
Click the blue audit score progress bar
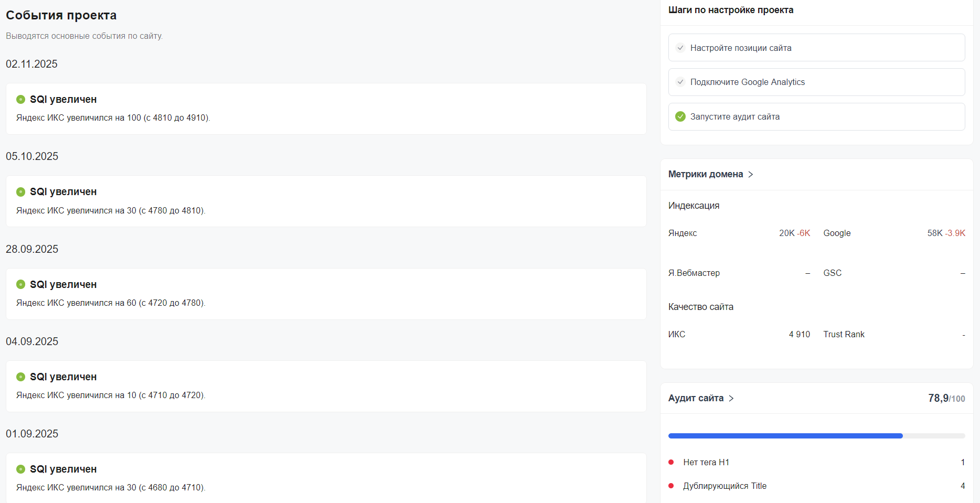[785, 436]
